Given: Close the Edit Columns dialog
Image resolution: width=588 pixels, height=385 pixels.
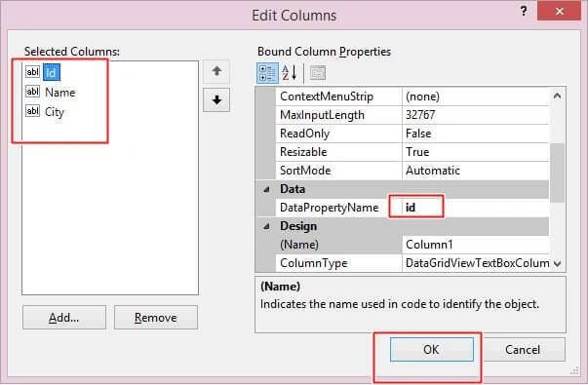Looking at the screenshot, I should click(559, 11).
